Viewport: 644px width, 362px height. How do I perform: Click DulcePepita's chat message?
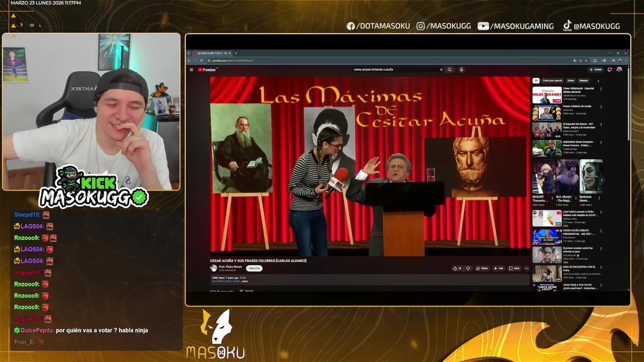point(81,330)
